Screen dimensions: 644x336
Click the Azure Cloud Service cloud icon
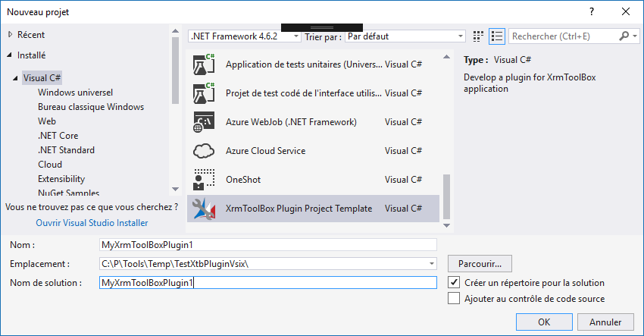(204, 151)
